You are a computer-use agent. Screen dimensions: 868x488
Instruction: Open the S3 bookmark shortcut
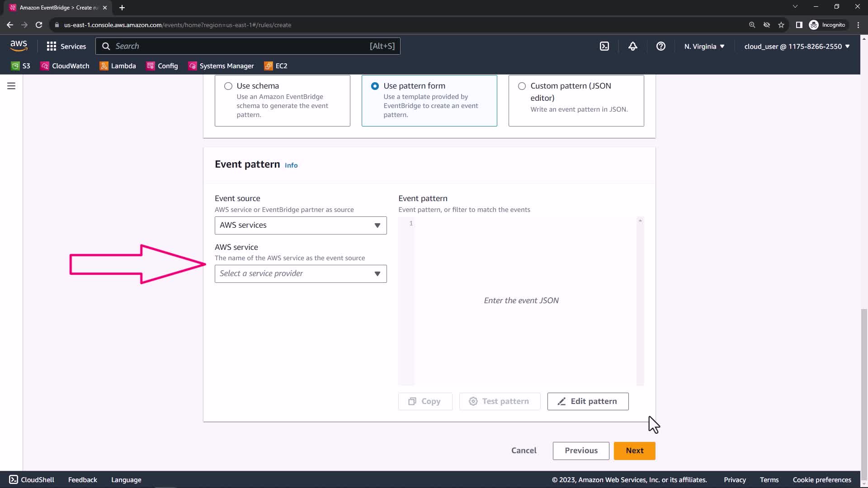coord(21,66)
